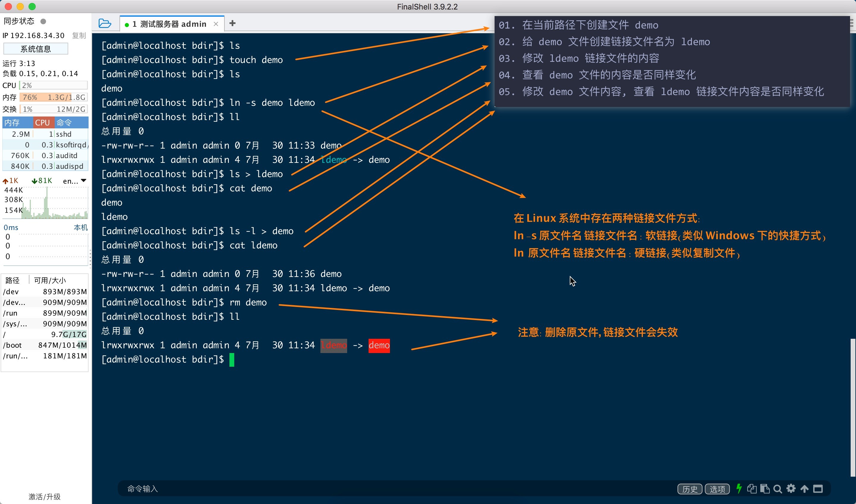Select the /run/... disk row 181M/181M
Screen dimensions: 856x504
coord(45,356)
